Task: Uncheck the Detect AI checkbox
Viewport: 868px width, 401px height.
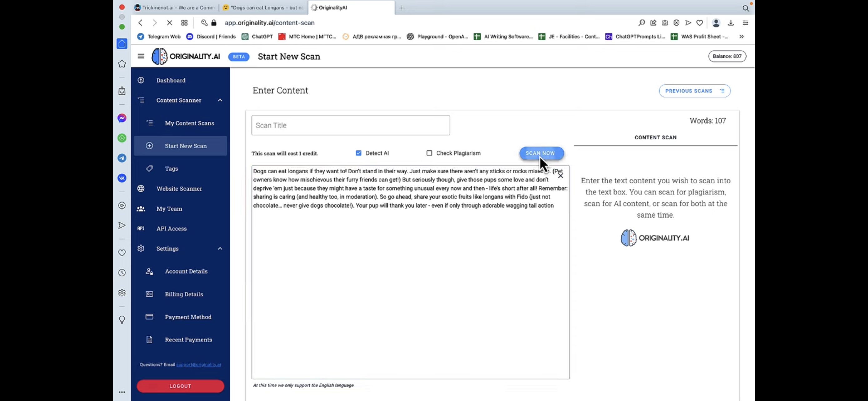Action: 358,153
